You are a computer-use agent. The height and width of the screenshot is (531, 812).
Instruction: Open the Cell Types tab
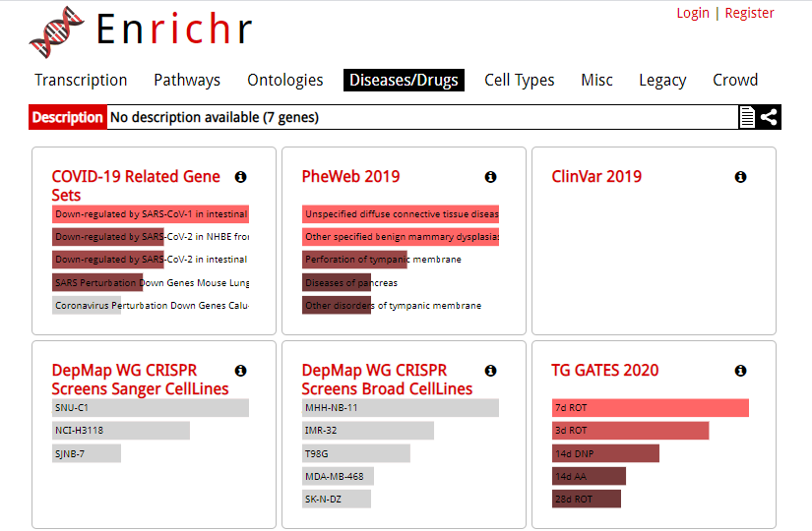(x=520, y=81)
